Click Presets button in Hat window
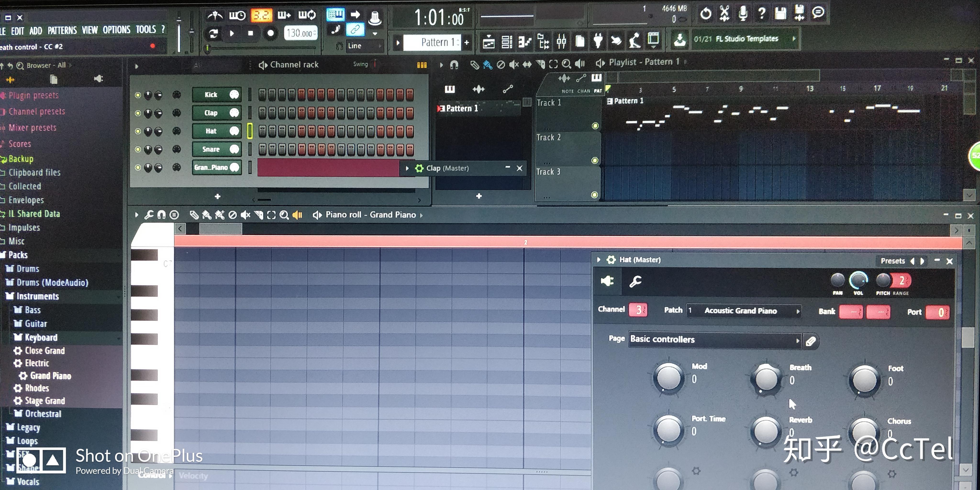Viewport: 980px width, 490px height. coord(892,261)
